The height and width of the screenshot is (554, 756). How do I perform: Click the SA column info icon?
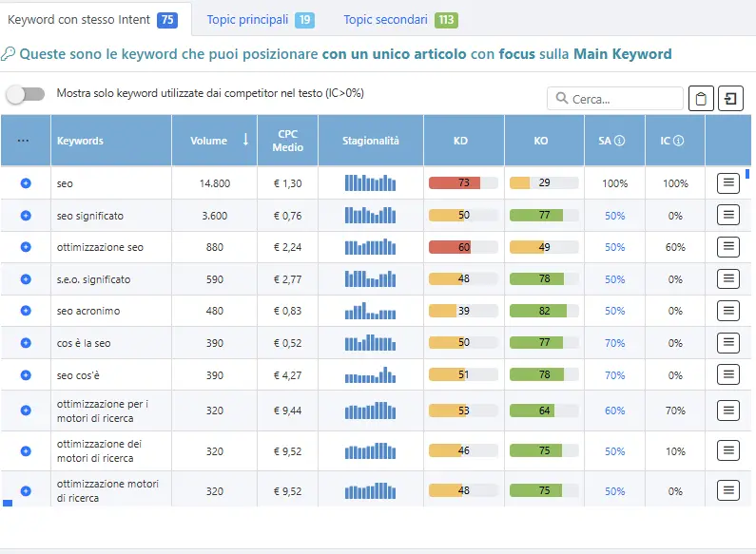tap(620, 141)
